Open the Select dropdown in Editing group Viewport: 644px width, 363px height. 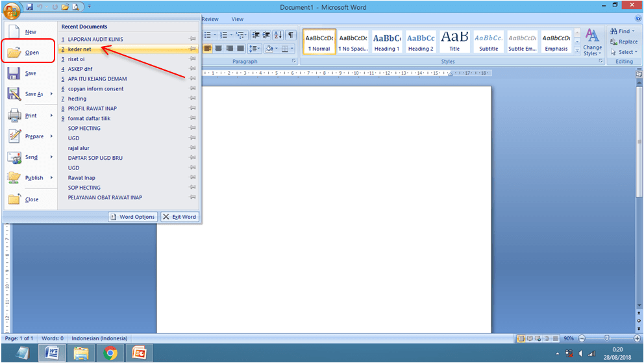coord(624,52)
